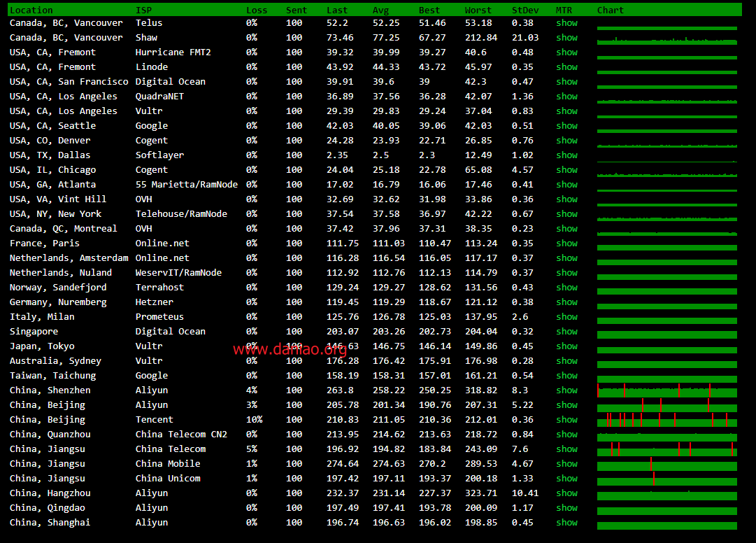Screen dimensions: 756x543
Task: Open show link for France, Paris row
Action: click(x=566, y=244)
